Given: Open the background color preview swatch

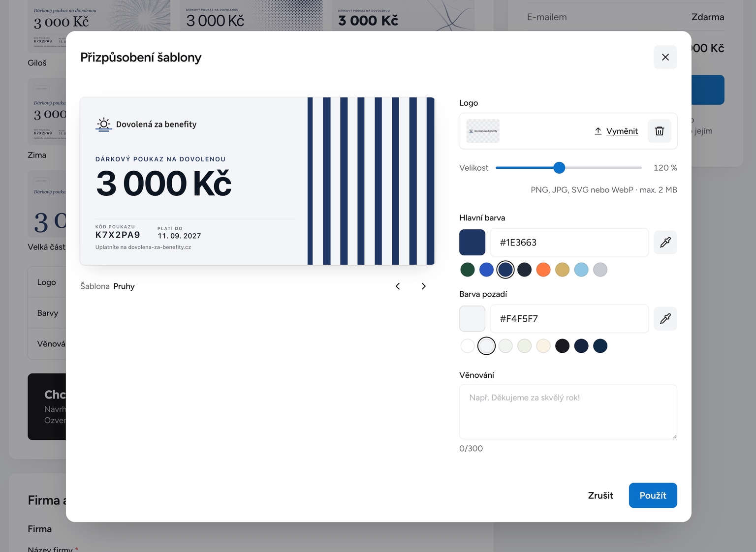Looking at the screenshot, I should click(472, 318).
